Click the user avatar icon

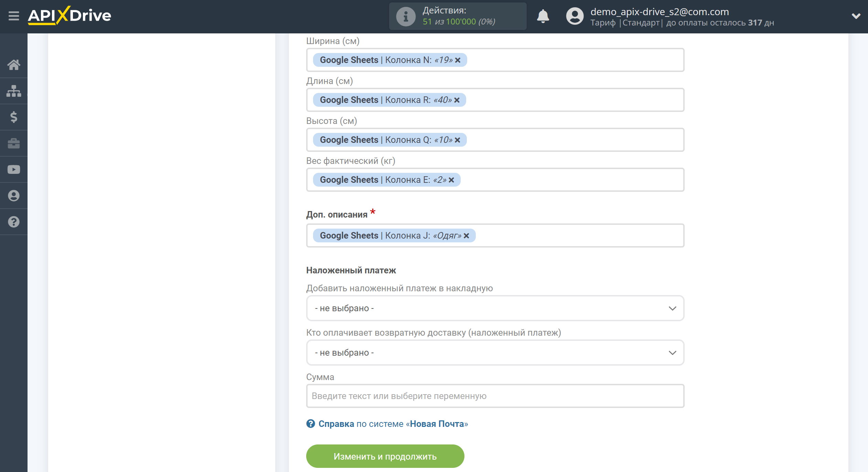point(575,16)
